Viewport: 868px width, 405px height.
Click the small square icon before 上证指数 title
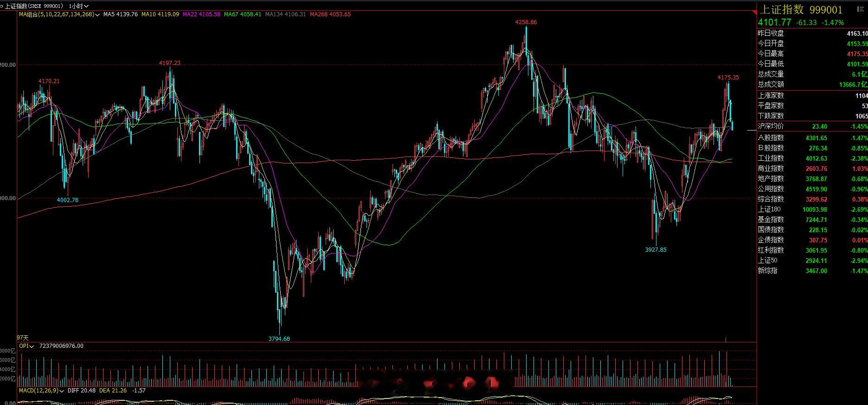coord(2,6)
